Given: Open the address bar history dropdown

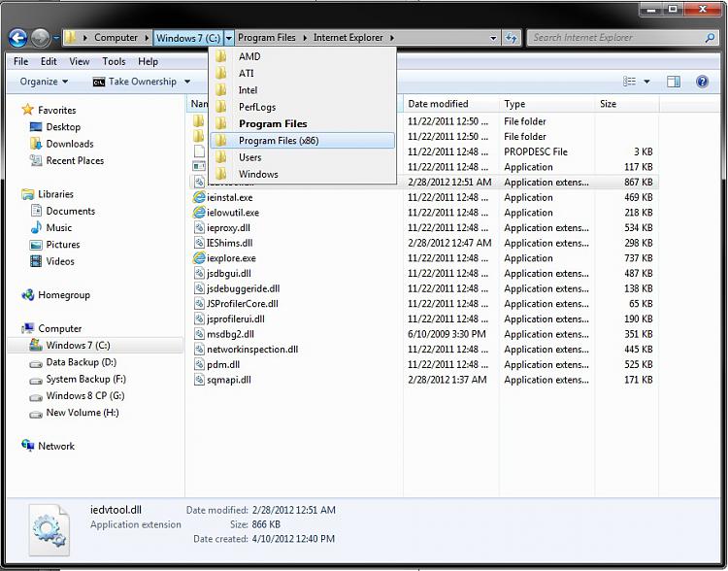Looking at the screenshot, I should point(493,38).
